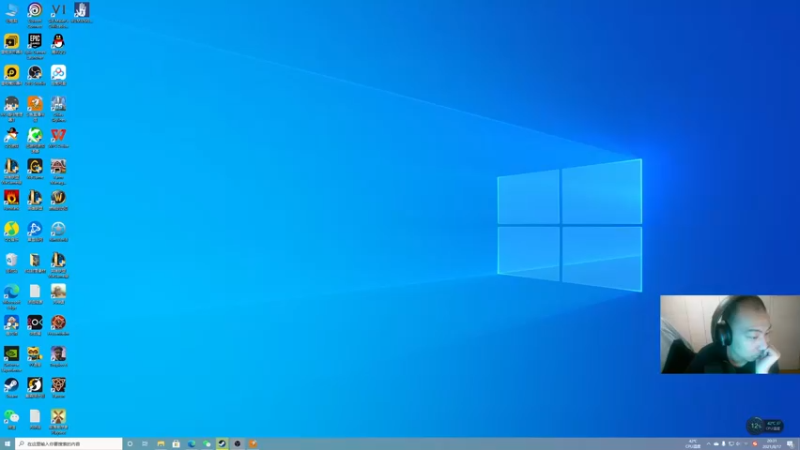Open the red flame desktop icon
Viewport: 800px width, 450px height.
[11, 199]
